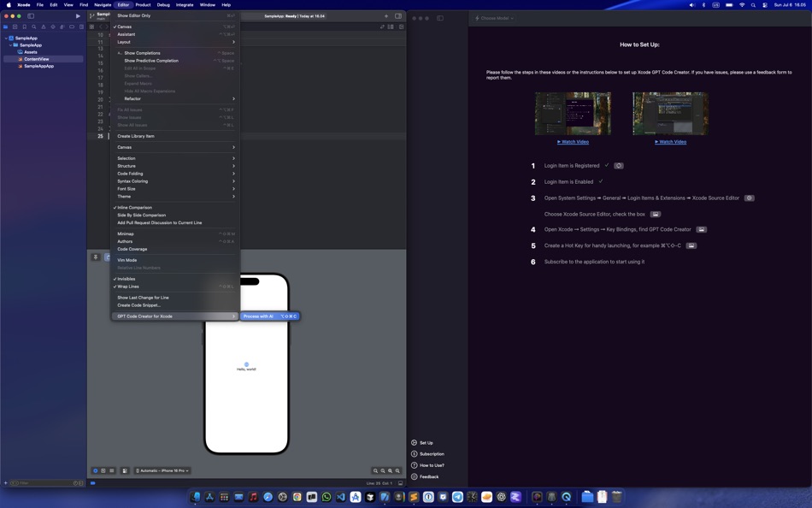Click the Xcode toolbar plus library button

click(385, 16)
